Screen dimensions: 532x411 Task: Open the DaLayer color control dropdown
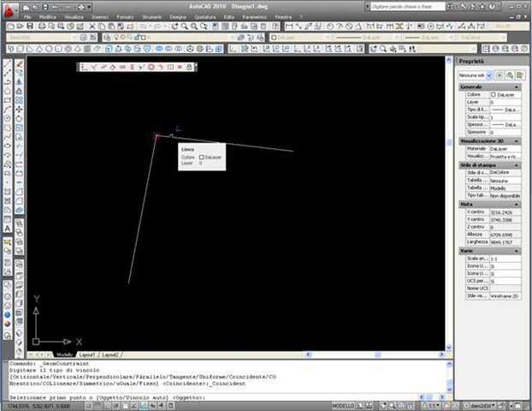[328, 38]
